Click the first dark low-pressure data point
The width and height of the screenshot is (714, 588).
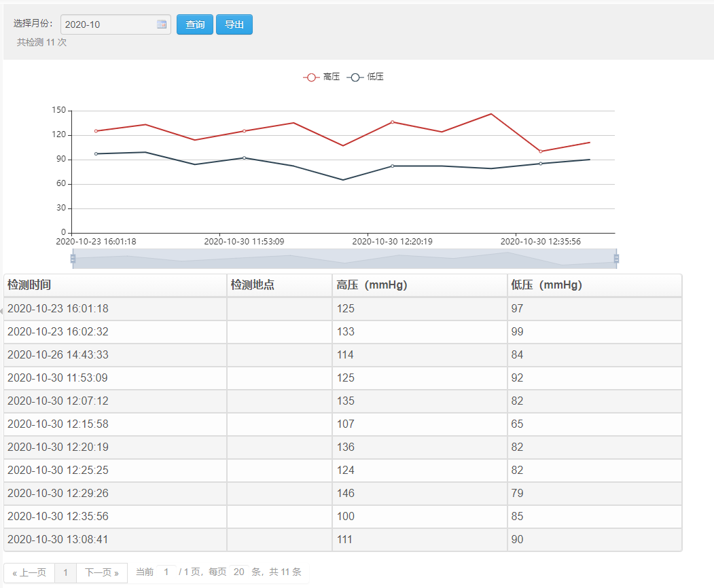point(96,154)
